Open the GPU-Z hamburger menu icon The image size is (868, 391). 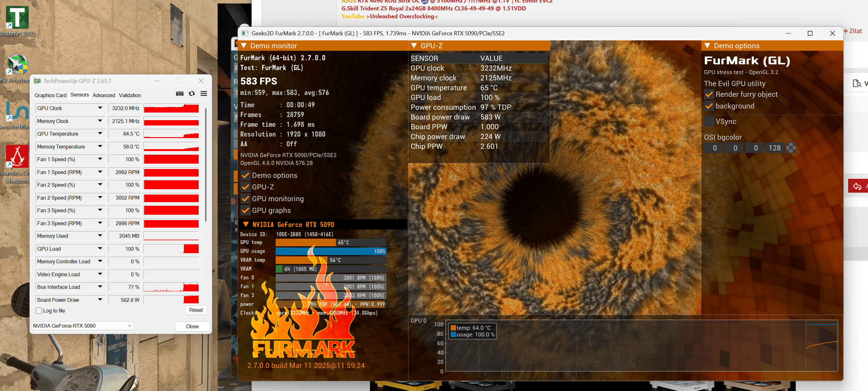click(204, 94)
